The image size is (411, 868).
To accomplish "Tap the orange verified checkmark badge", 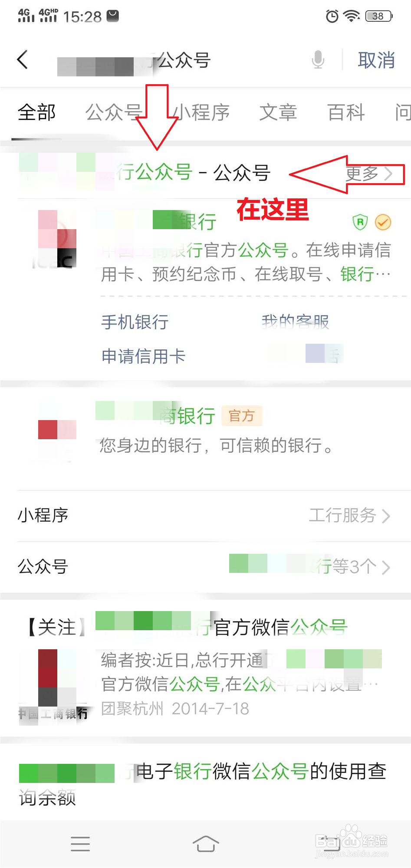I will (383, 222).
